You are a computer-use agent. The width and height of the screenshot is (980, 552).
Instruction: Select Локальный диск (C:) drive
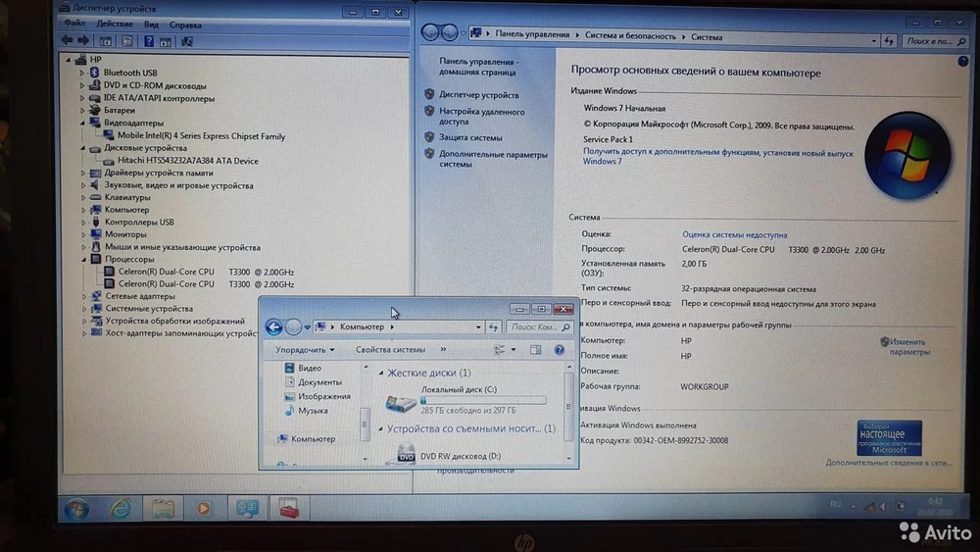pyautogui.click(x=465, y=399)
